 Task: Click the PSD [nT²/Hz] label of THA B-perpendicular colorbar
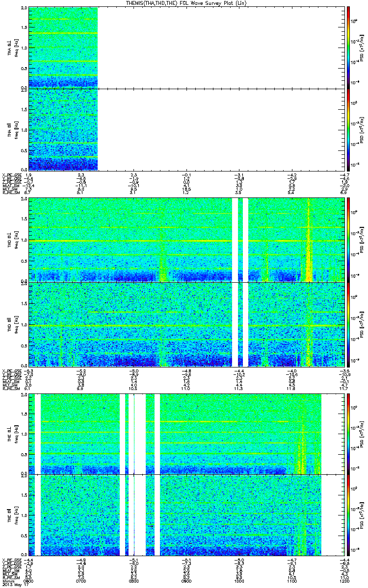[362, 48]
